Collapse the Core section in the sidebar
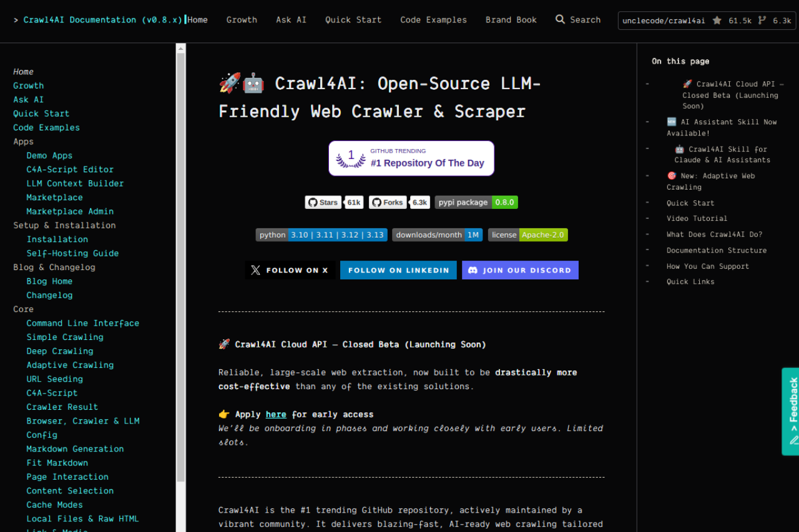Viewport: 799px width, 532px height. tap(23, 309)
